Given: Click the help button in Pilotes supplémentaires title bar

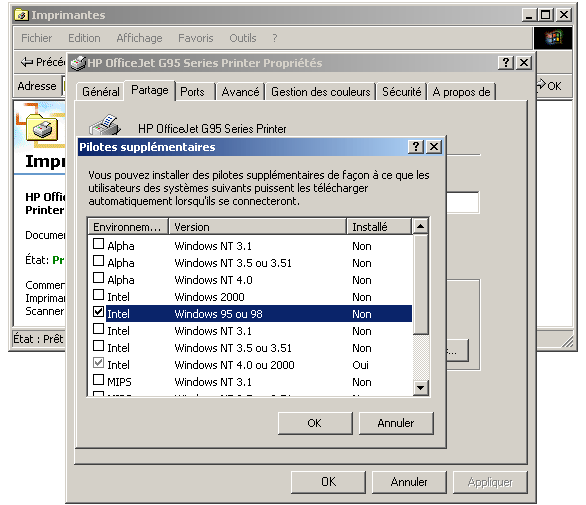Looking at the screenshot, I should click(x=416, y=147).
